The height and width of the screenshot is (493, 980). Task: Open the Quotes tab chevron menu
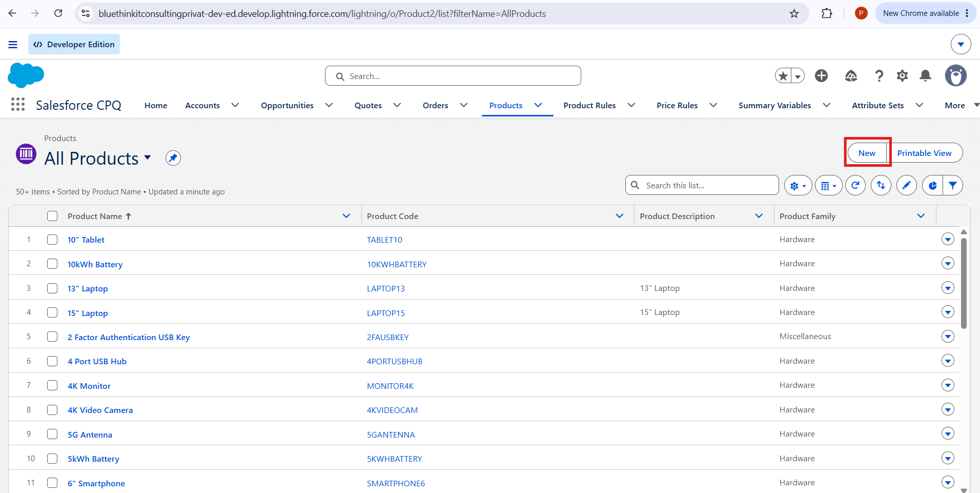[397, 105]
